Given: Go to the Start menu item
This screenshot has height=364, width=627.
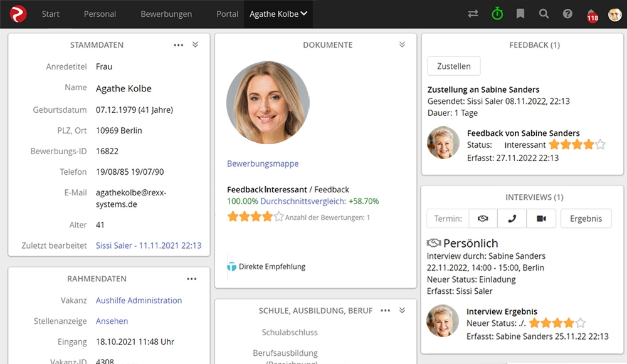Looking at the screenshot, I should tap(50, 14).
